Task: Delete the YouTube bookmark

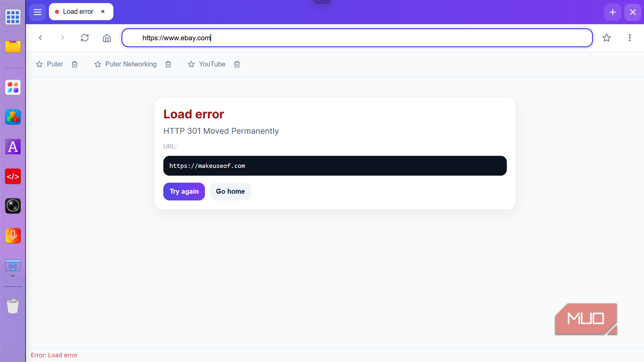Action: point(237,64)
